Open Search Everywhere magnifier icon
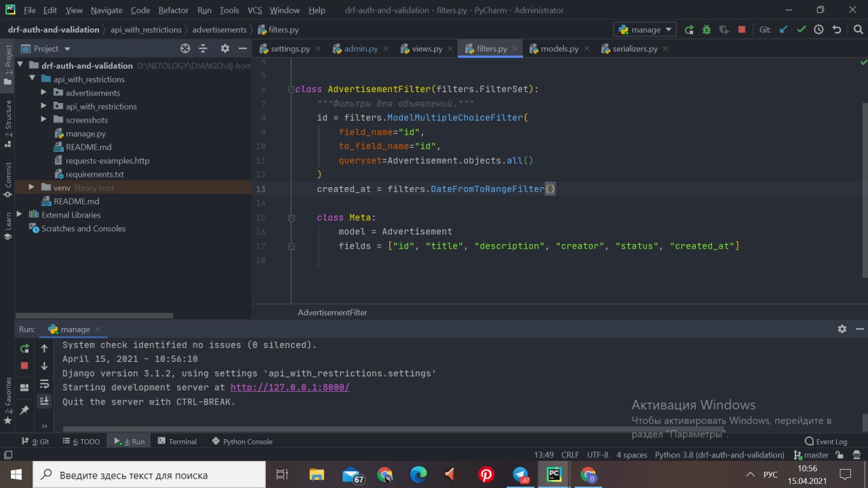Screen dimensions: 868x488 coord(857,30)
